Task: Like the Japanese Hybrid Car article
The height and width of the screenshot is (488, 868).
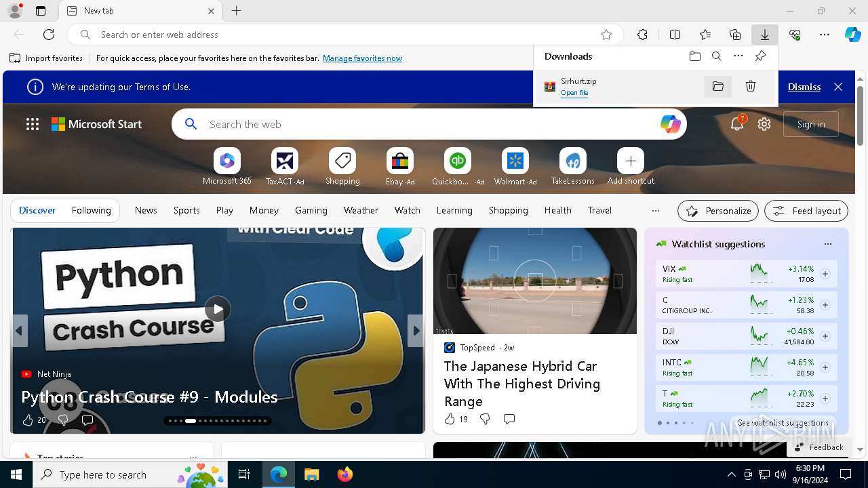Action: [450, 419]
